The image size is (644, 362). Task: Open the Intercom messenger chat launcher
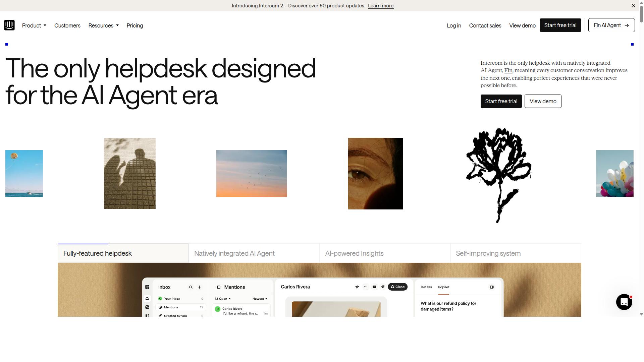[624, 302]
